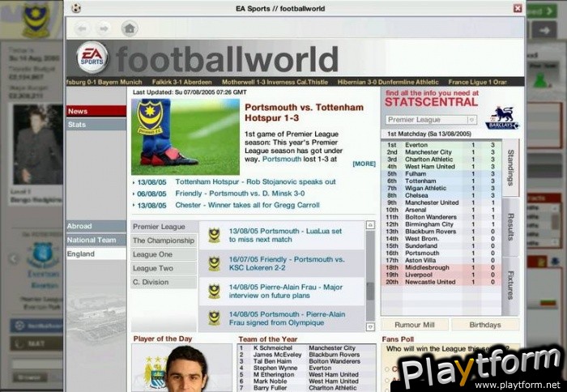Image resolution: width=567 pixels, height=392 pixels.
Task: Click Manchester City crest in Player of the Day
Action: [156, 373]
